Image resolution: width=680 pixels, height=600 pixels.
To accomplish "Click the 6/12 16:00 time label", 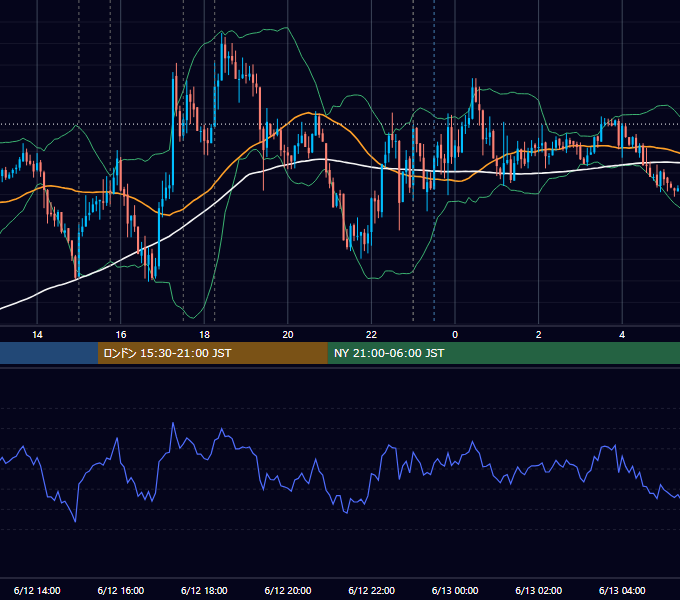I will (x=121, y=590).
